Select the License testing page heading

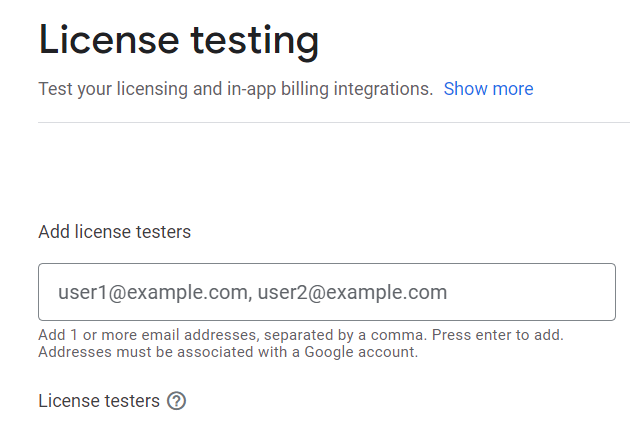tap(179, 41)
